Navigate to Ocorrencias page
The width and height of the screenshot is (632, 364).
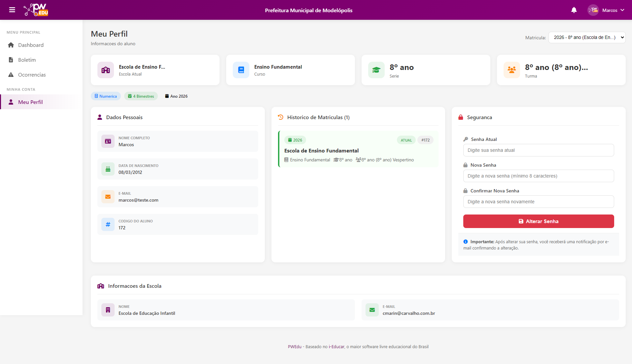(x=32, y=75)
